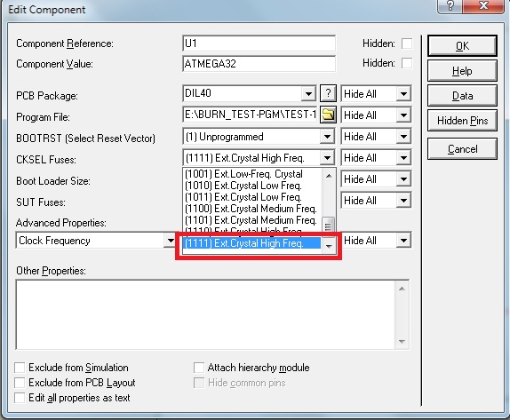
Task: Close the Edit Component dialog
Action: pyautogui.click(x=483, y=6)
